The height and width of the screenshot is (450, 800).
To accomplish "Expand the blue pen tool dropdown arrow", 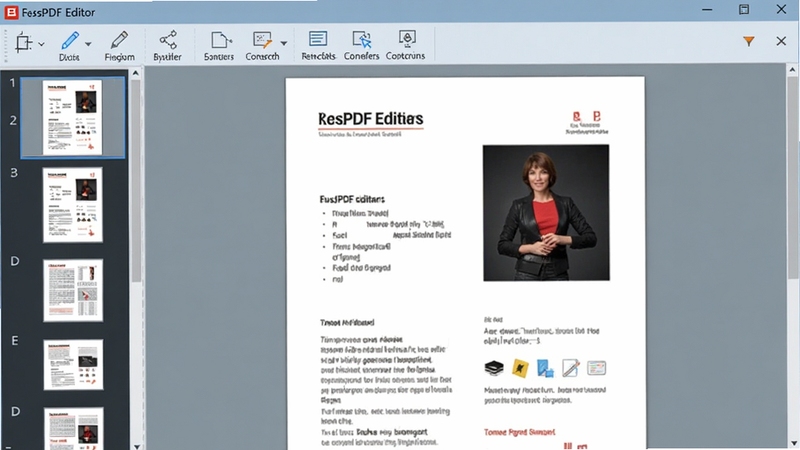I will (x=88, y=44).
